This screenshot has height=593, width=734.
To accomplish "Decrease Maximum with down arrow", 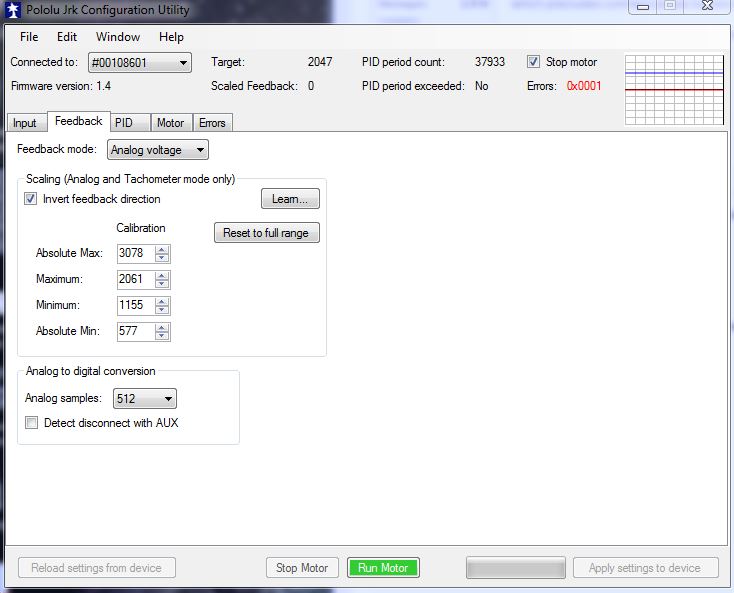I will tap(162, 284).
